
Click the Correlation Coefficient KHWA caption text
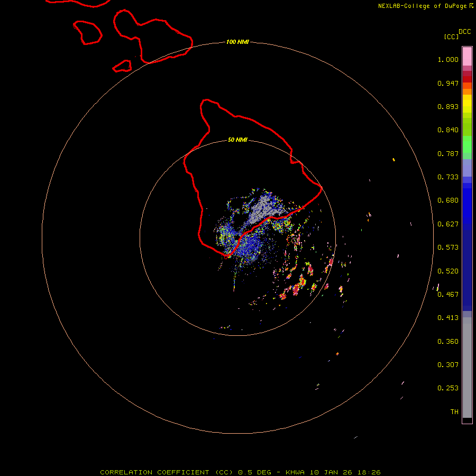click(x=240, y=472)
